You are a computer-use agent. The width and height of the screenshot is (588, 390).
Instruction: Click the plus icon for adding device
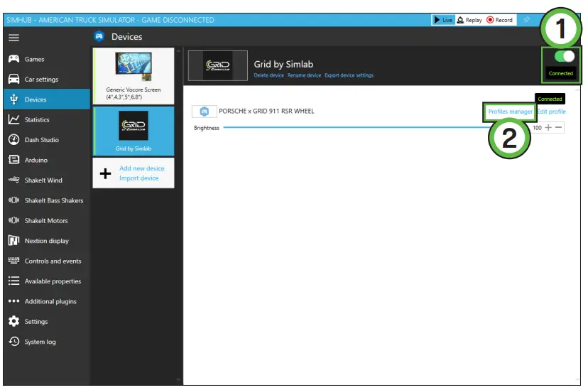(x=105, y=173)
